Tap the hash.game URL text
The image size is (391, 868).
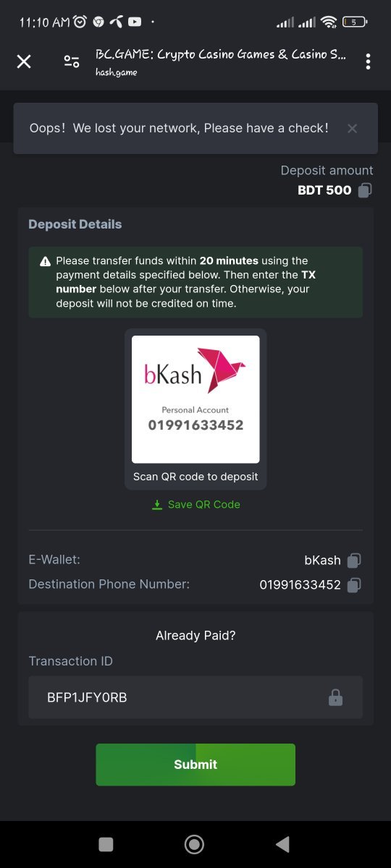[116, 72]
